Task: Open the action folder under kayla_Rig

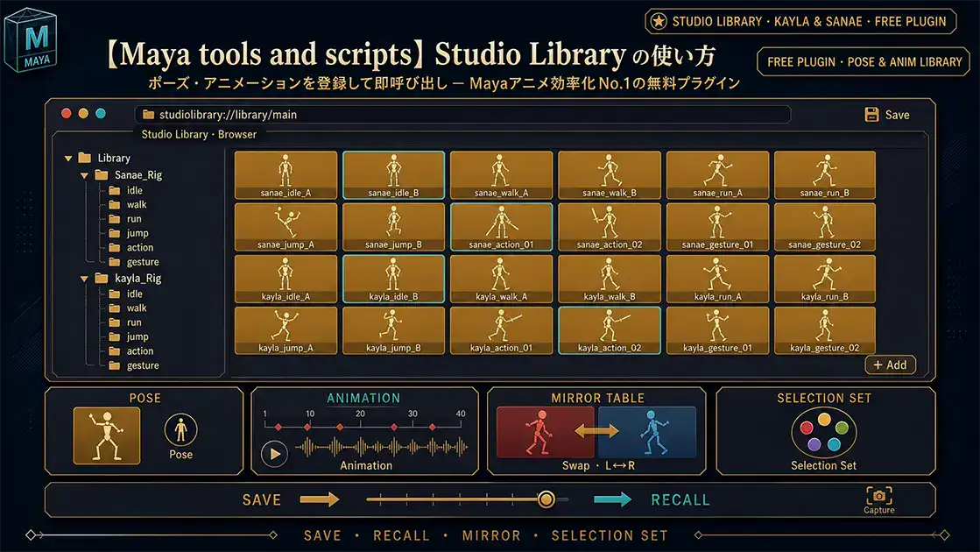Action: click(130, 351)
